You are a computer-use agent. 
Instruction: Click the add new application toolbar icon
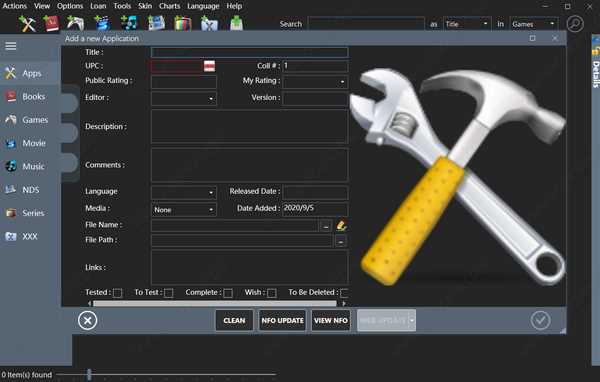(27, 23)
